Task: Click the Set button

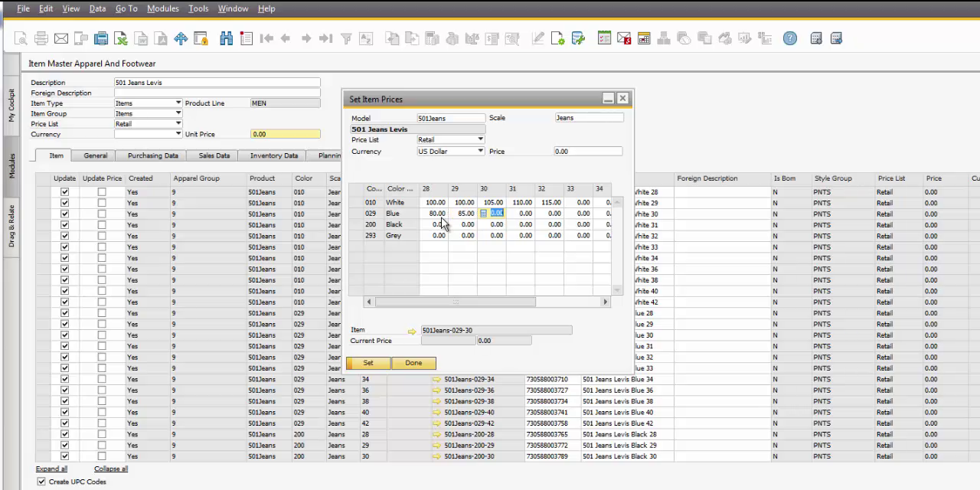Action: pyautogui.click(x=368, y=363)
